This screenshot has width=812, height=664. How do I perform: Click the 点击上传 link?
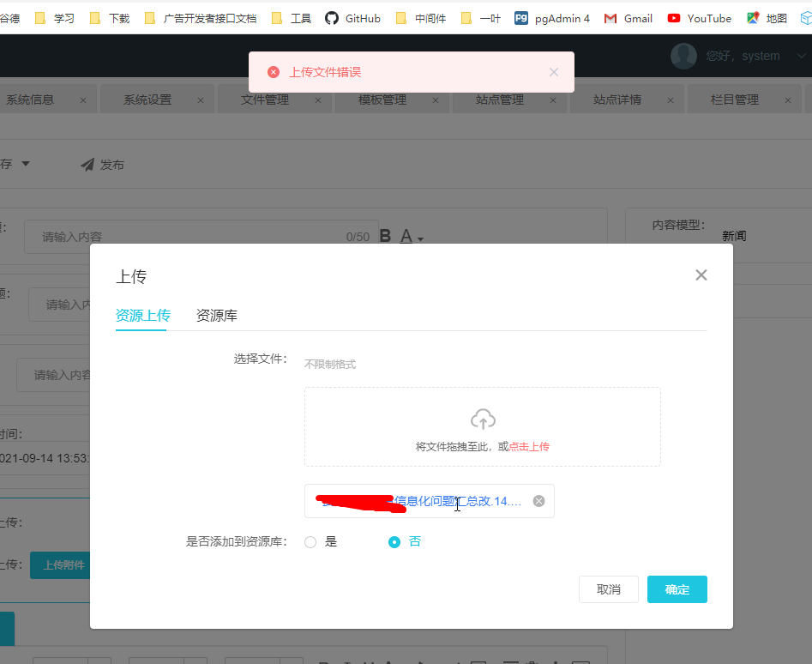pos(529,446)
